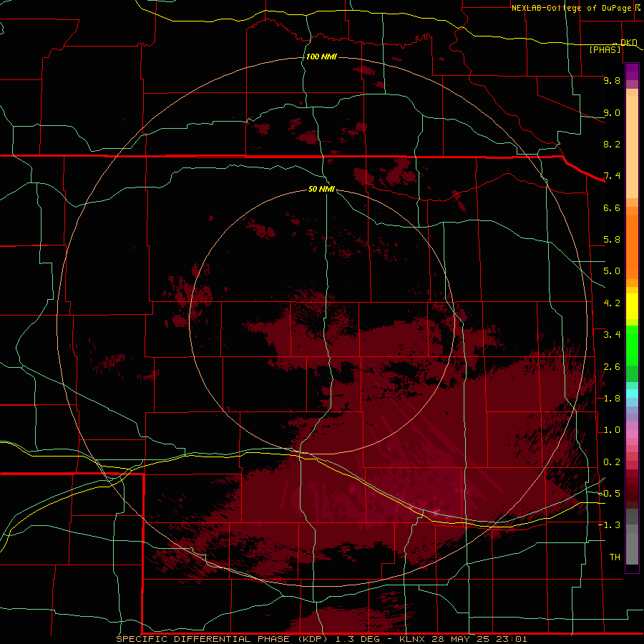Image resolution: width=644 pixels, height=644 pixels.
Task: Click the TH label on the scale
Action: tap(615, 557)
